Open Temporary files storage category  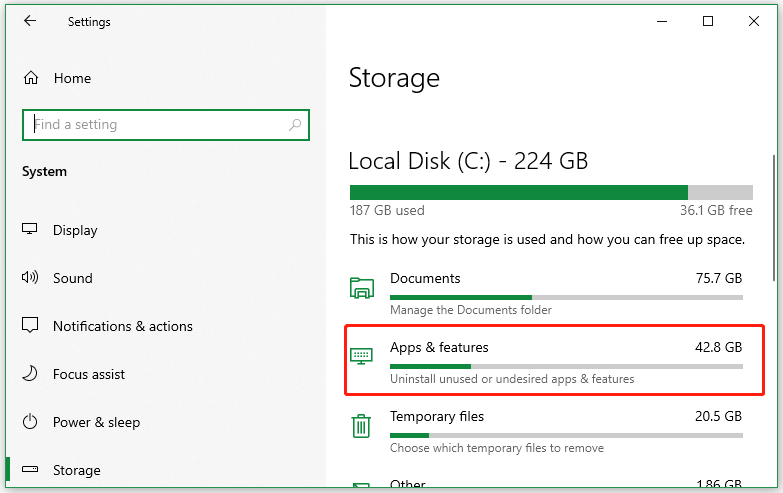(546, 432)
